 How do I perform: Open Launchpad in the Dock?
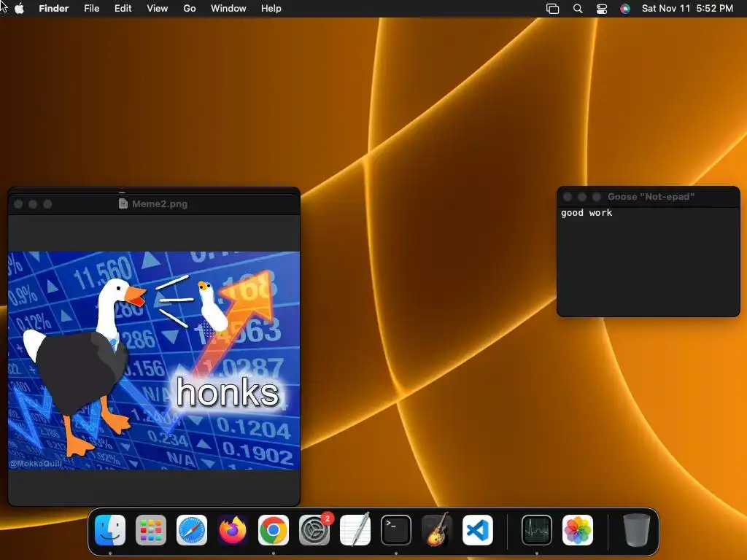(x=151, y=529)
